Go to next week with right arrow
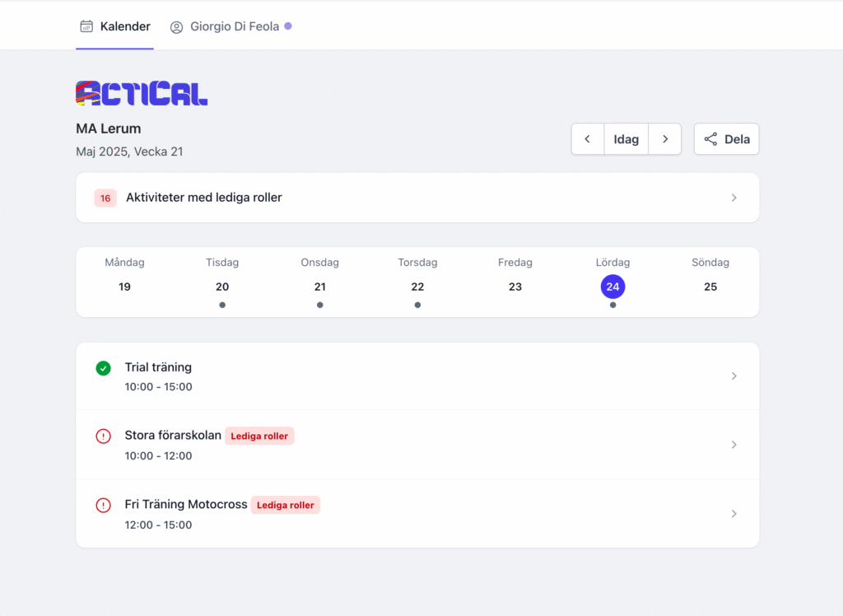The image size is (843, 616). (665, 139)
